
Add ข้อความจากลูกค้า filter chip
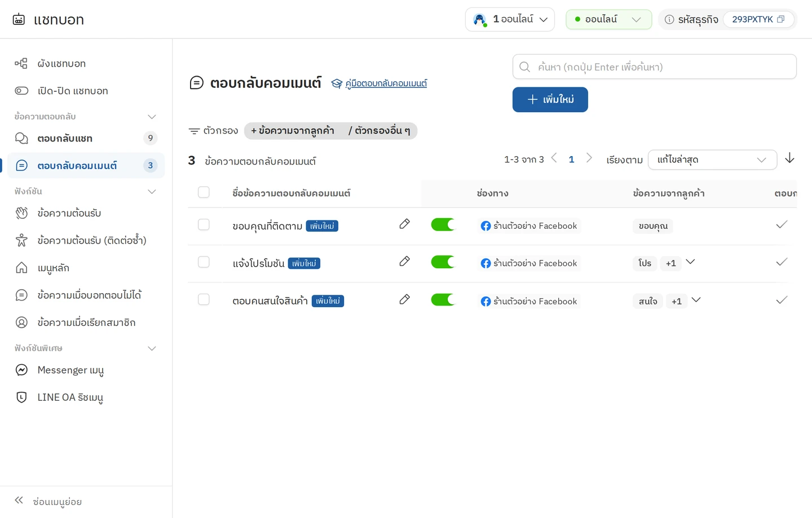tap(292, 131)
